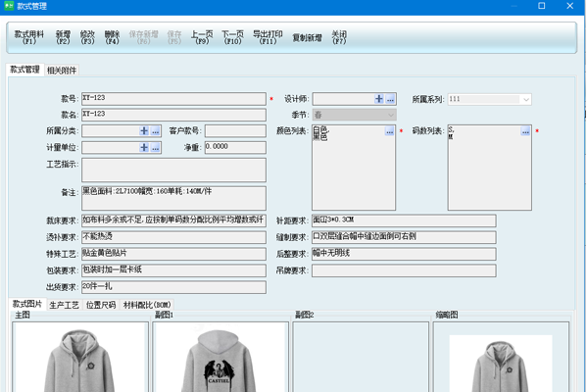Click the 新增 (F2) toolbar button
Viewport: 588px width, 392px height.
tap(63, 37)
